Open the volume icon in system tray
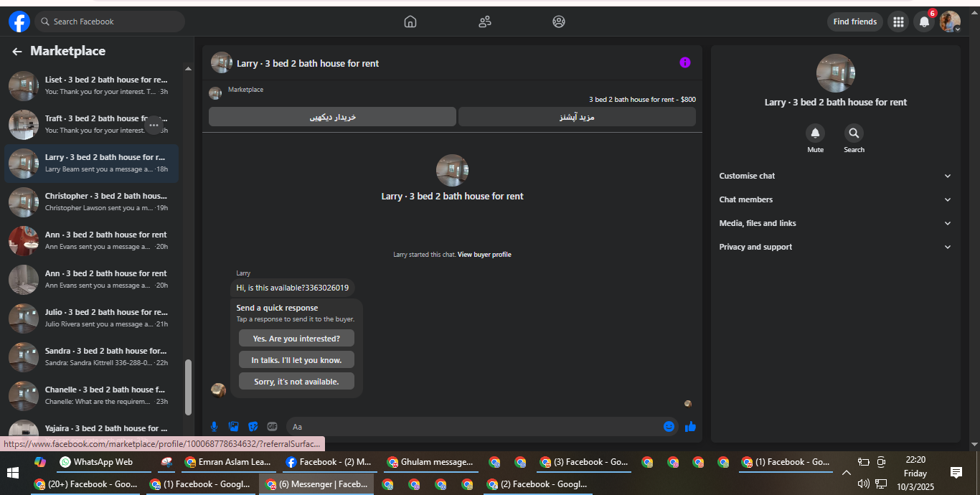 pyautogui.click(x=864, y=484)
